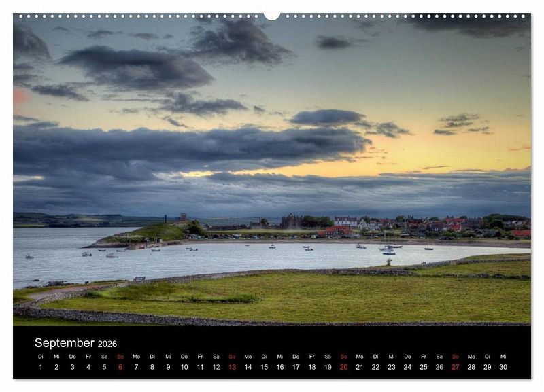Click the calendar hanging hook notch at top
This screenshot has width=544, height=392.
[272, 16]
